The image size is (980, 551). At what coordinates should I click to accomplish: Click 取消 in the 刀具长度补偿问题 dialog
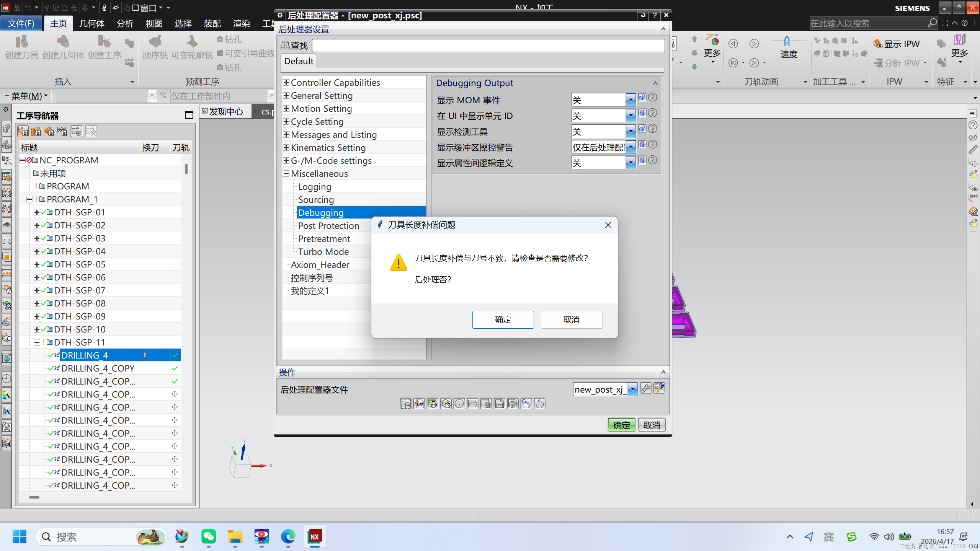point(572,320)
